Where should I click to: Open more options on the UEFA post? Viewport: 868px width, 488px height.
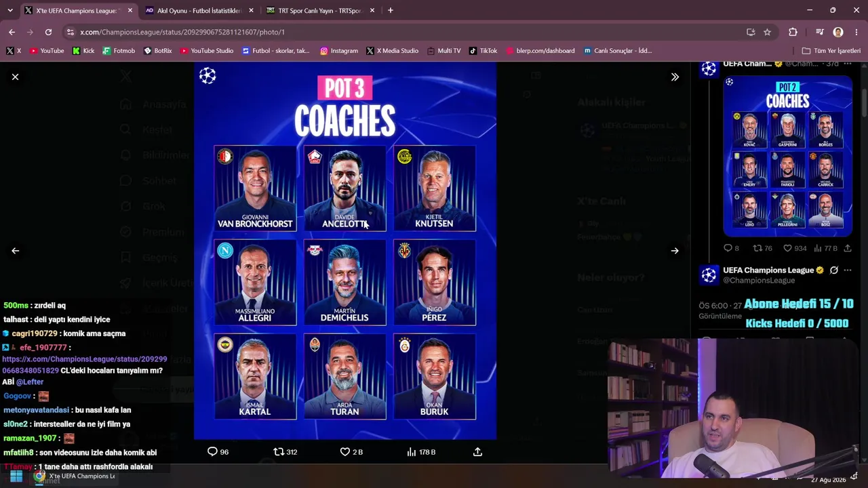click(x=848, y=270)
